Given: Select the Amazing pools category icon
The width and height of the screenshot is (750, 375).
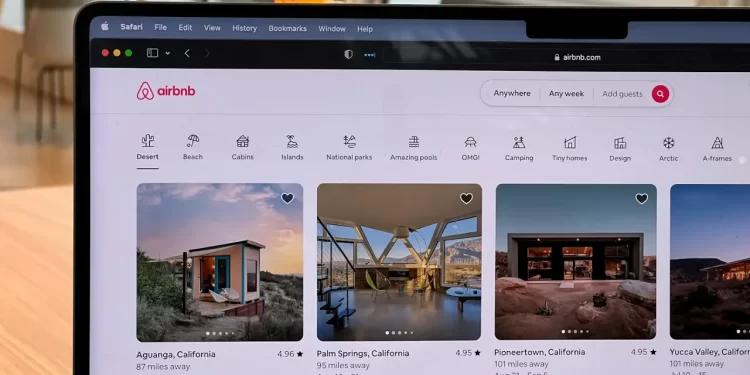Looking at the screenshot, I should coord(414,142).
